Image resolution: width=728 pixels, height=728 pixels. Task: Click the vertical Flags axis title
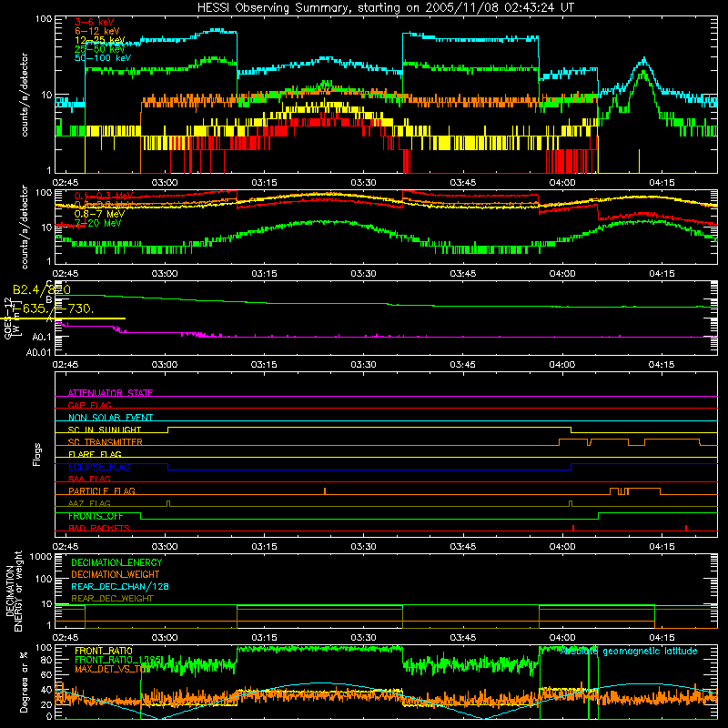pyautogui.click(x=36, y=454)
